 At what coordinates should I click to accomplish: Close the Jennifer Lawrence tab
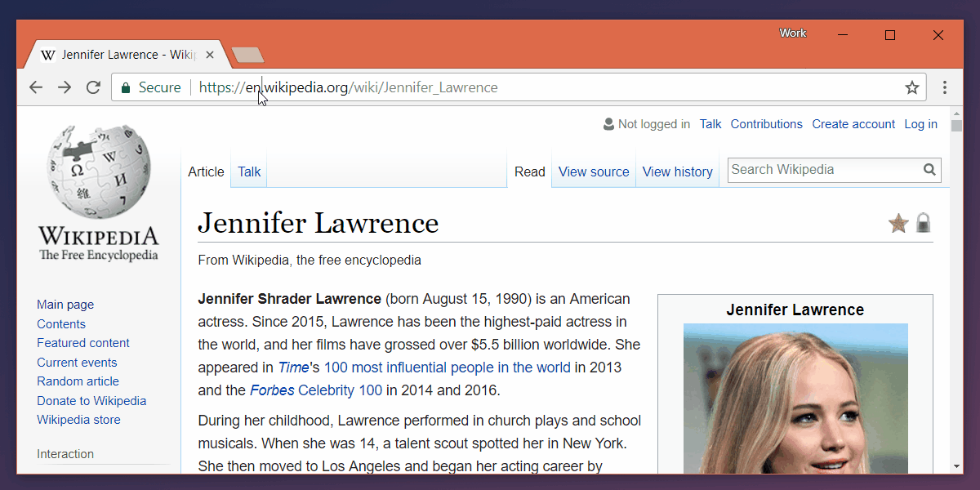coord(211,55)
